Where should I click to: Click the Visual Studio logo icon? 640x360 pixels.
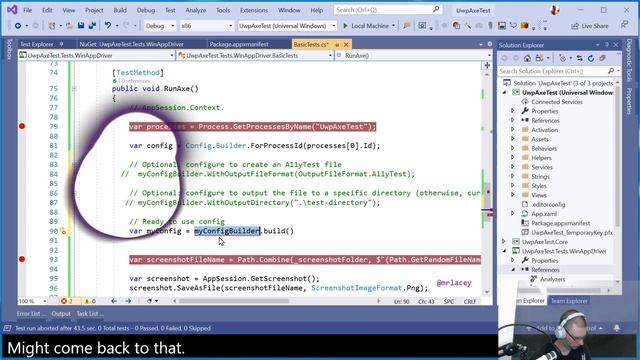(x=12, y=9)
